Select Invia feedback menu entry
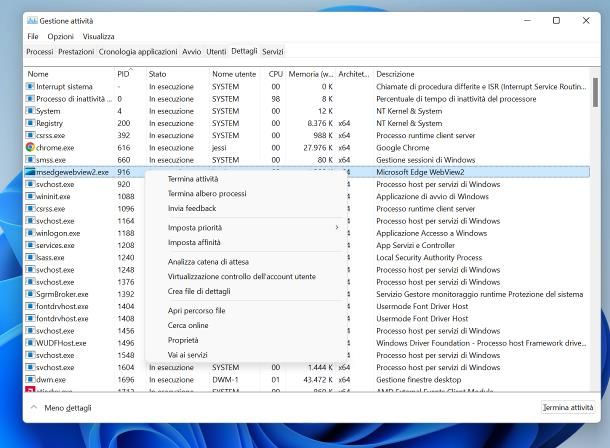610x448 pixels. (192, 208)
